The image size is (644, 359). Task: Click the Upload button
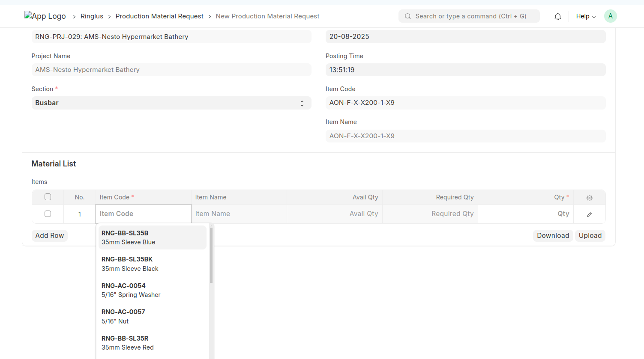590,236
